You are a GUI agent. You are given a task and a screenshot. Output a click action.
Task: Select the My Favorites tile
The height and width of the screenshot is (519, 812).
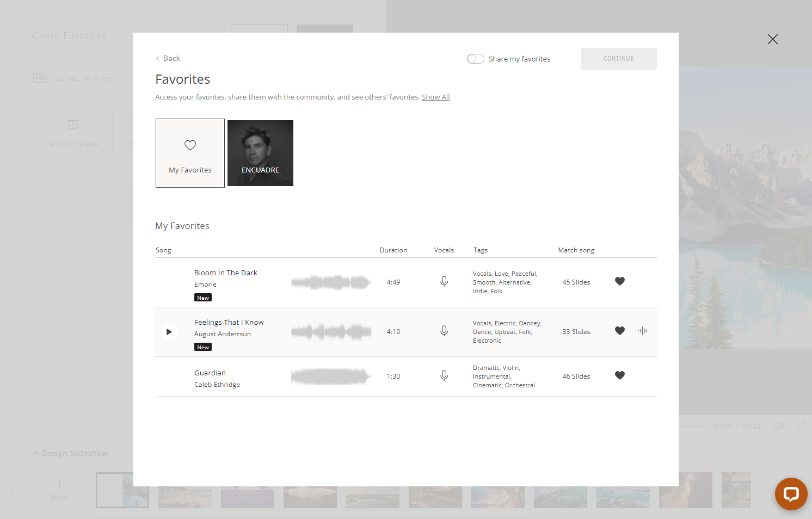pos(190,153)
